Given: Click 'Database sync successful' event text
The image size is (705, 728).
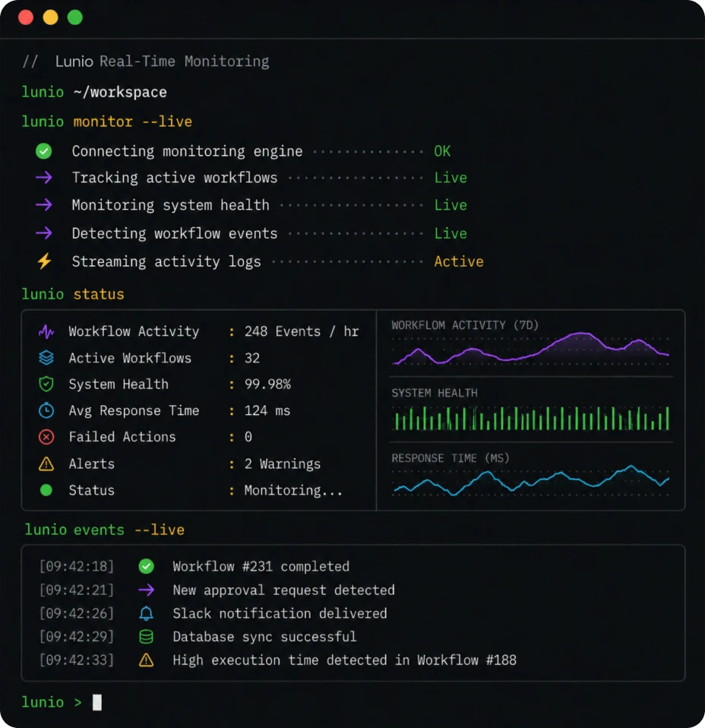Looking at the screenshot, I should pyautogui.click(x=264, y=637).
